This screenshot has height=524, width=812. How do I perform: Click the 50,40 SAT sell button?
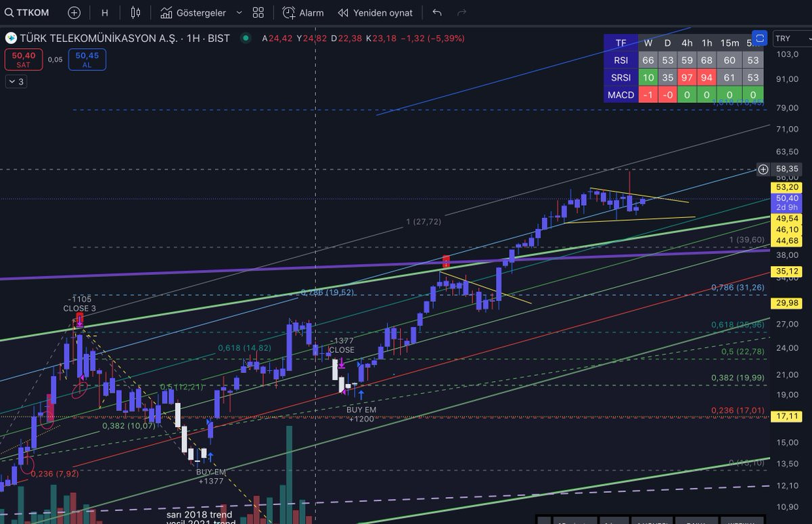(23, 60)
